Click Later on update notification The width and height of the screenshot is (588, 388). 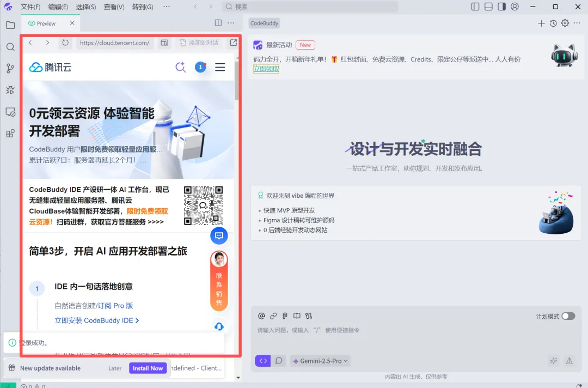115,368
